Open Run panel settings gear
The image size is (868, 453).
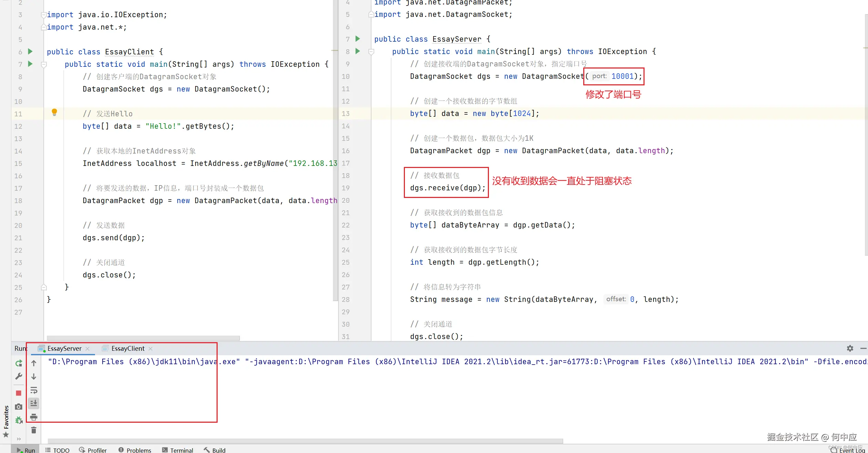850,348
